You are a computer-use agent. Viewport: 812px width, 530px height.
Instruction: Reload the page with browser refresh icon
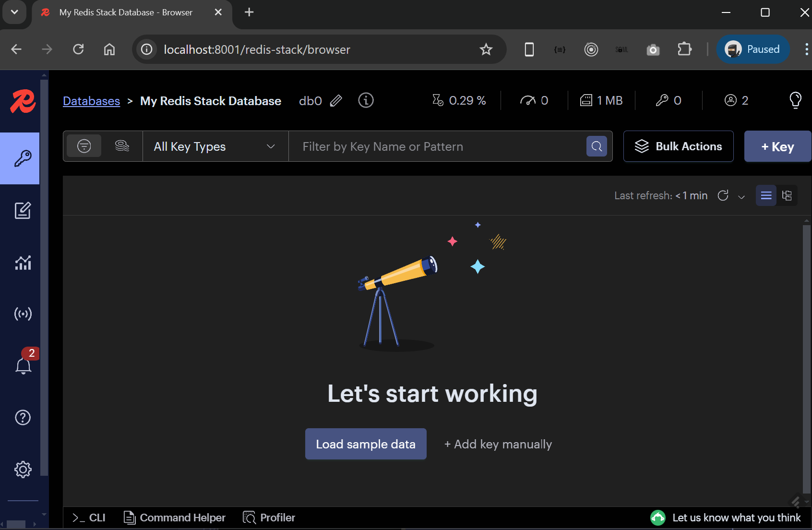(x=78, y=49)
